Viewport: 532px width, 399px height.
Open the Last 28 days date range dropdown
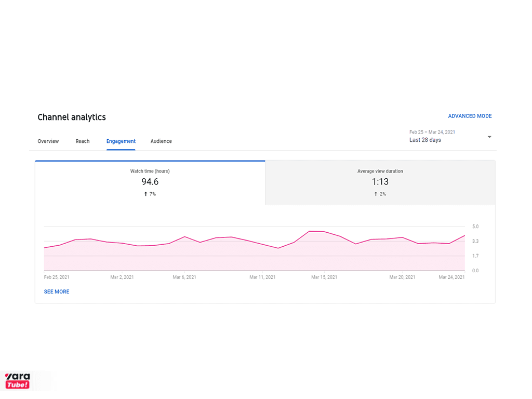tap(450, 137)
